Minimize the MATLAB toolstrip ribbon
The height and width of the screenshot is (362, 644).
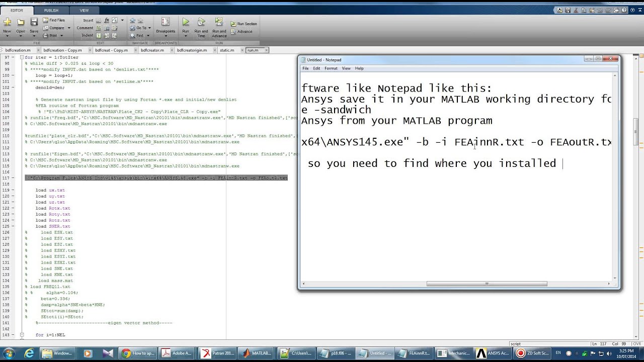coord(639,10)
